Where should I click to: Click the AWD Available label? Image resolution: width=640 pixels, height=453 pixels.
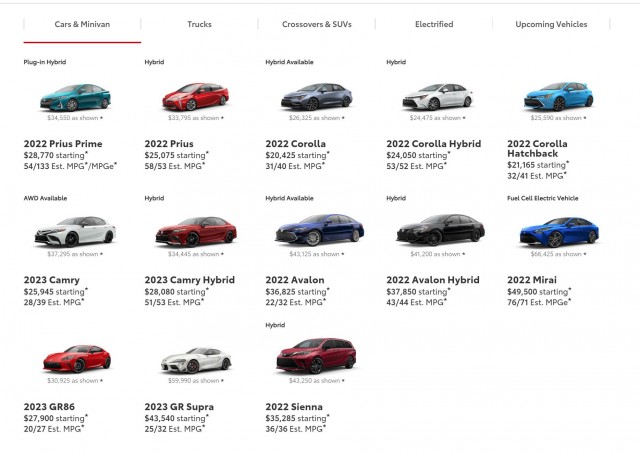coord(45,198)
